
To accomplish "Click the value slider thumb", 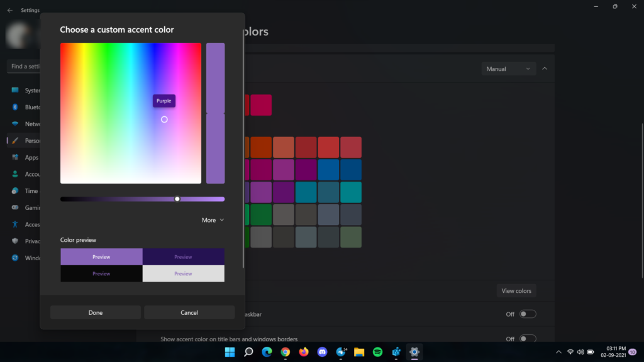I will coord(177,199).
